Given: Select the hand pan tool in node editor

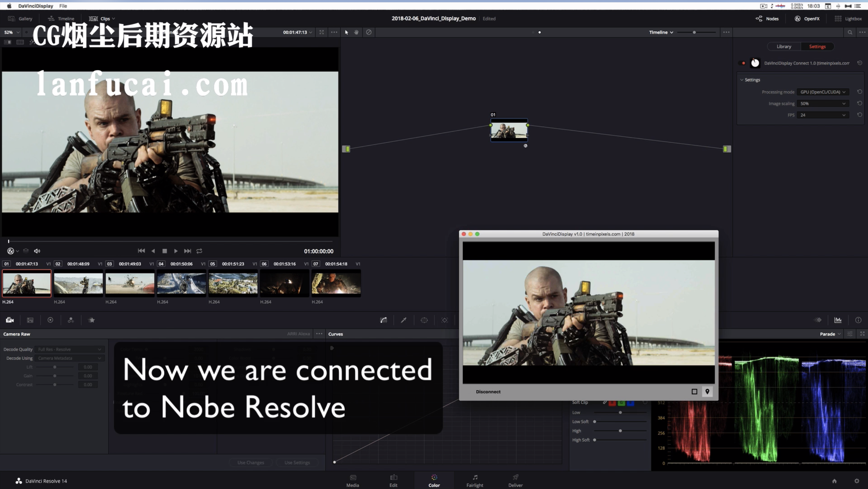Looking at the screenshot, I should 357,32.
